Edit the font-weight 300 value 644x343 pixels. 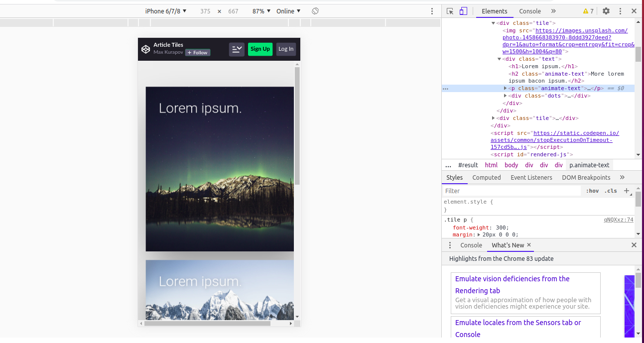coord(502,228)
